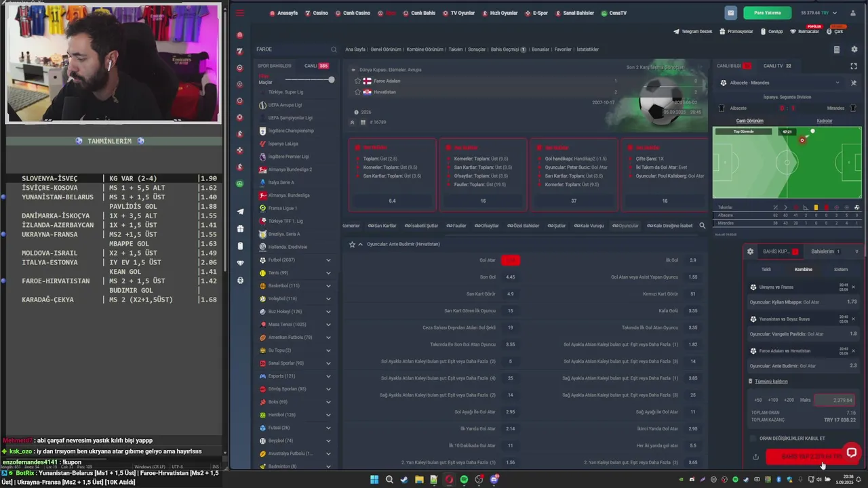868x488 pixels.
Task: Select the Tekli bet type tab
Action: tap(766, 269)
